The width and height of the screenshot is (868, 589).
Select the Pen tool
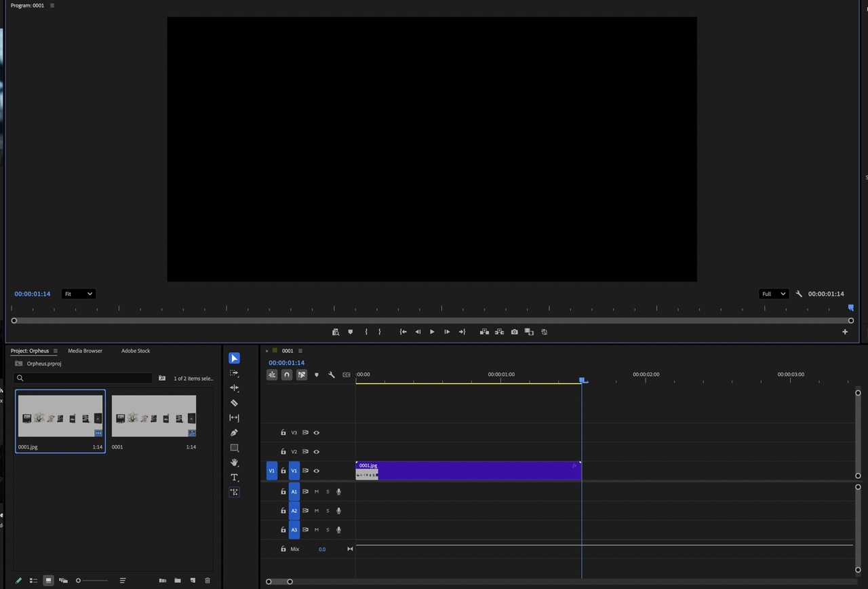[x=234, y=433]
